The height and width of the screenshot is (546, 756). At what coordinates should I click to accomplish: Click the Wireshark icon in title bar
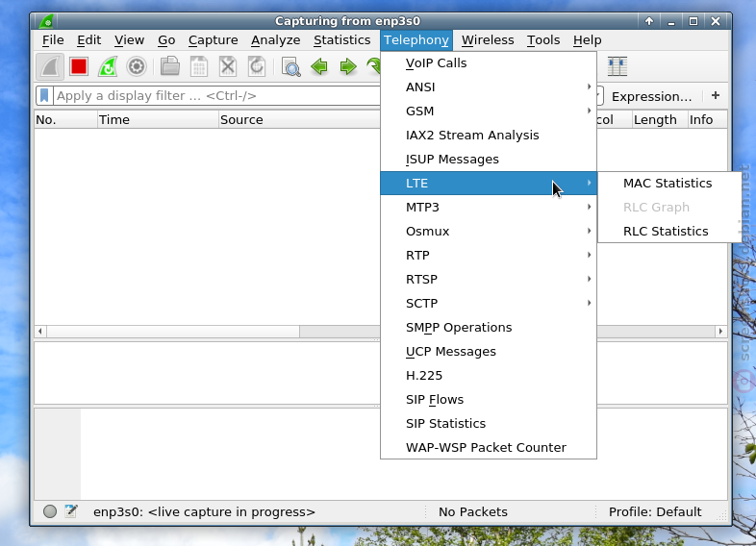(47, 21)
